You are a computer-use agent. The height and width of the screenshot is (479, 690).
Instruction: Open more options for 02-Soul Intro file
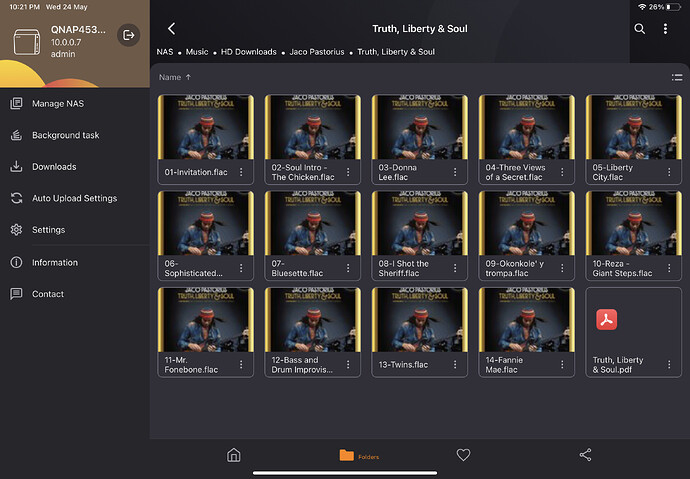pos(348,172)
